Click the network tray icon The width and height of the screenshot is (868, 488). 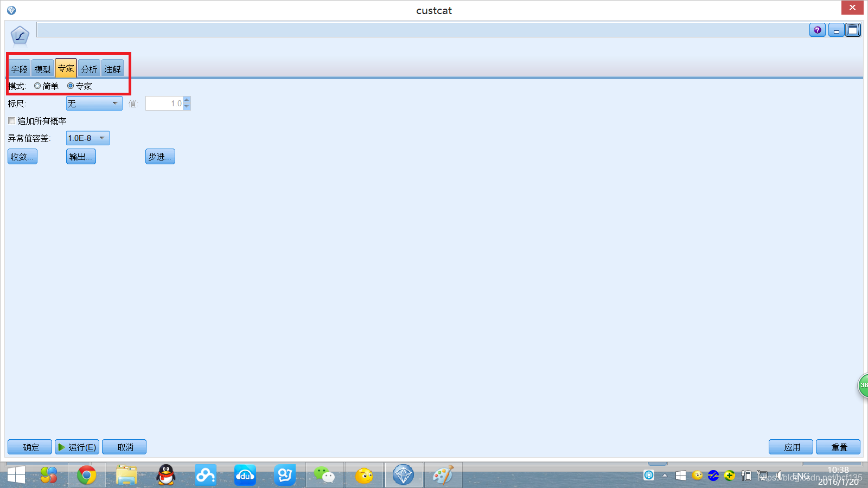762,476
